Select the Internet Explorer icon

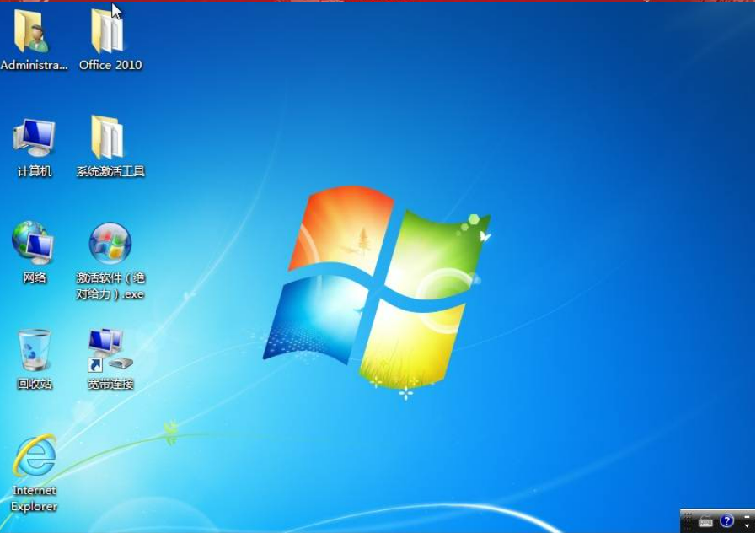click(35, 456)
